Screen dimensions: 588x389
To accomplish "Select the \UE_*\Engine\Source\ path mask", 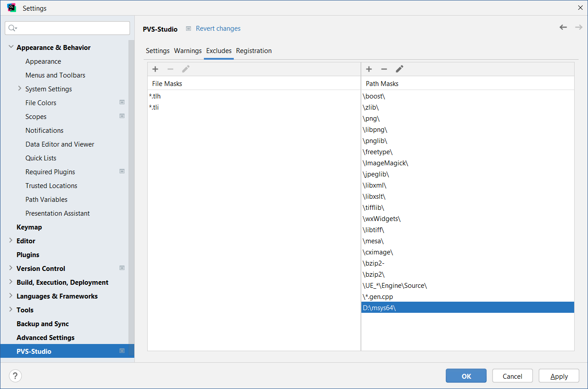I will 395,286.
